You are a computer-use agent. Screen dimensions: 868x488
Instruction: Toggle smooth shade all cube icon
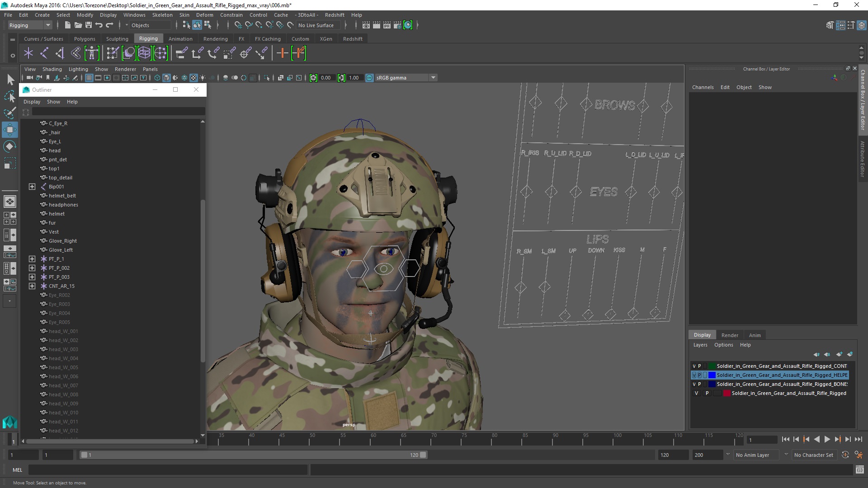[166, 78]
